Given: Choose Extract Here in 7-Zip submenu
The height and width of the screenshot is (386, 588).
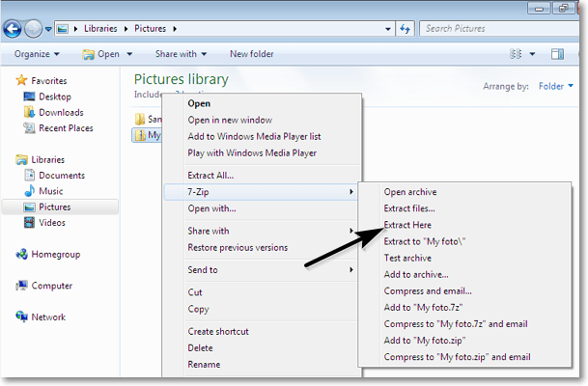Looking at the screenshot, I should click(407, 225).
